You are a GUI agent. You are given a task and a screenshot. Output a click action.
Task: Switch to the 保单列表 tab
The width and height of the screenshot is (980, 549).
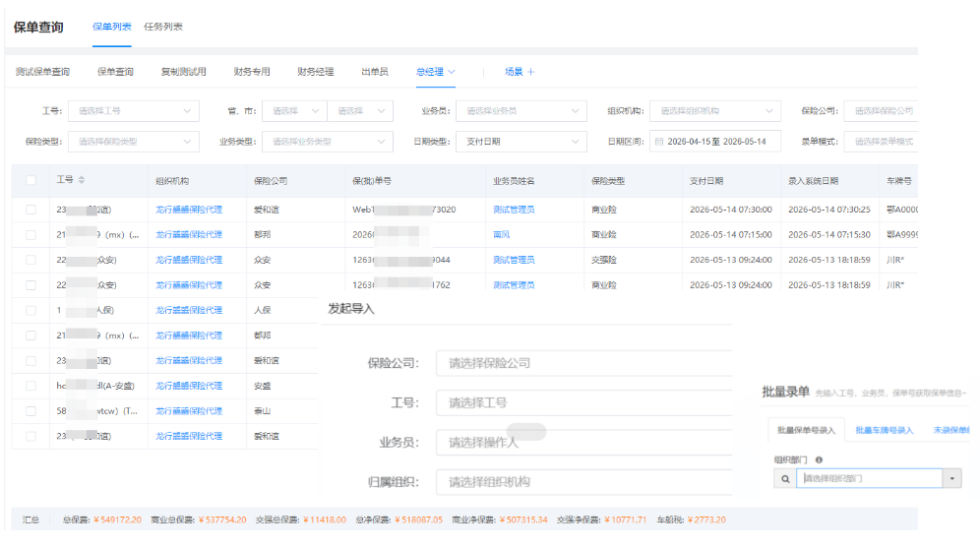(112, 27)
